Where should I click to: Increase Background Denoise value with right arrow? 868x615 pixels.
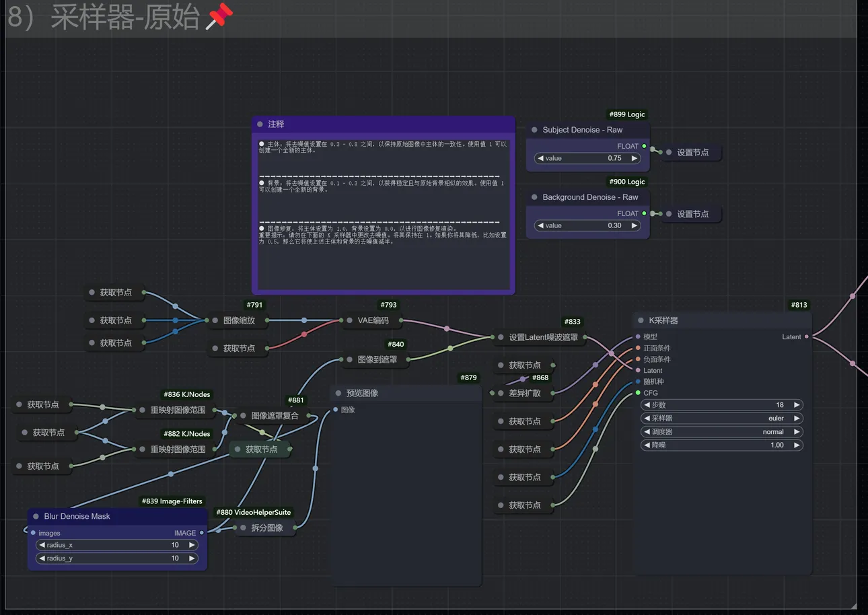point(634,225)
